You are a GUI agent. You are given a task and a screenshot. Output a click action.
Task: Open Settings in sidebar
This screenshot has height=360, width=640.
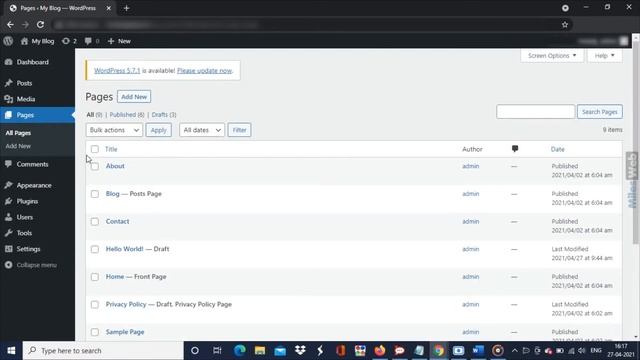tap(28, 249)
